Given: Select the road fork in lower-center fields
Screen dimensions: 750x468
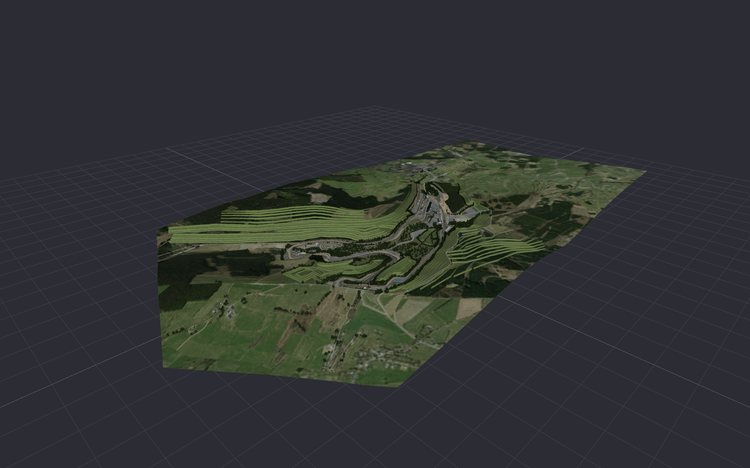Looking at the screenshot, I should pyautogui.click(x=379, y=301).
